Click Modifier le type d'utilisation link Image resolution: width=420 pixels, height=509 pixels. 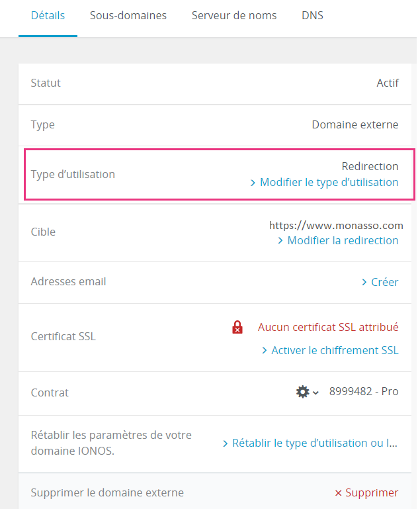point(329,183)
